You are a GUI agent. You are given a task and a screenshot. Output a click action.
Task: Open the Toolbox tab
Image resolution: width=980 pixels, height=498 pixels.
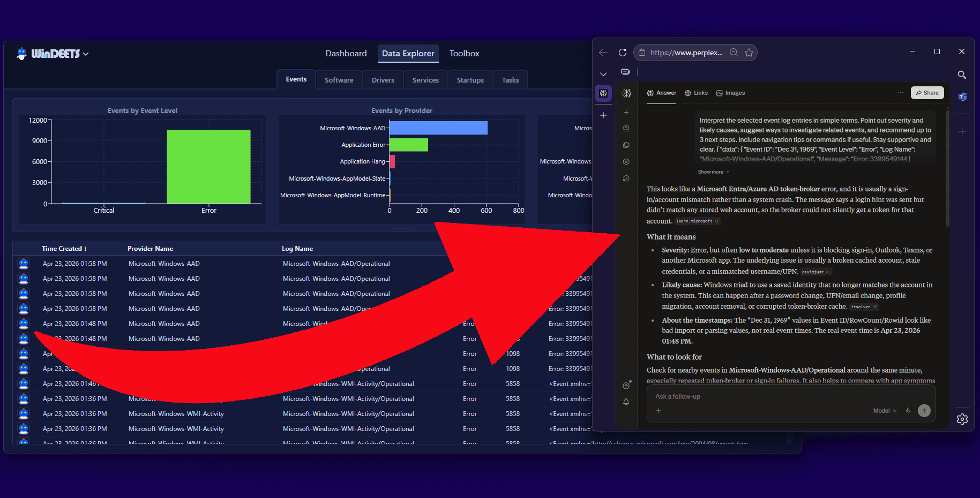(464, 54)
